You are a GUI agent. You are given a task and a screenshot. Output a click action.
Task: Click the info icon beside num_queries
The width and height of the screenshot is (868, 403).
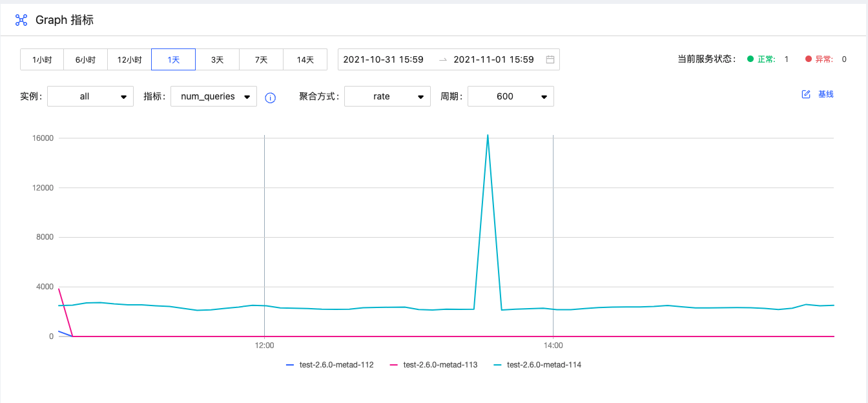tap(271, 98)
